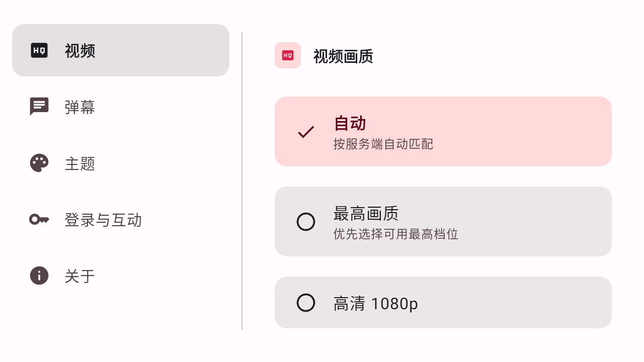The image size is (644, 362).
Task: Click the 视频画质 header title
Action: (343, 56)
